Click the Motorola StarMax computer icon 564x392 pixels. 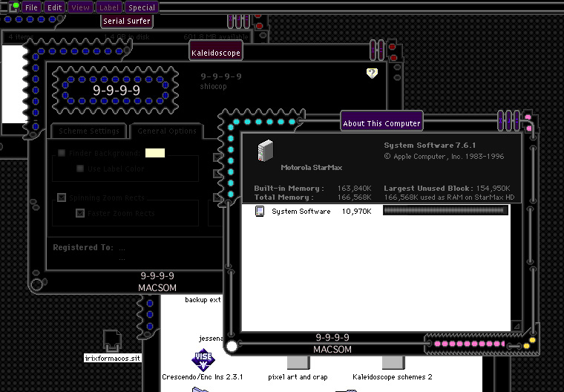(266, 151)
